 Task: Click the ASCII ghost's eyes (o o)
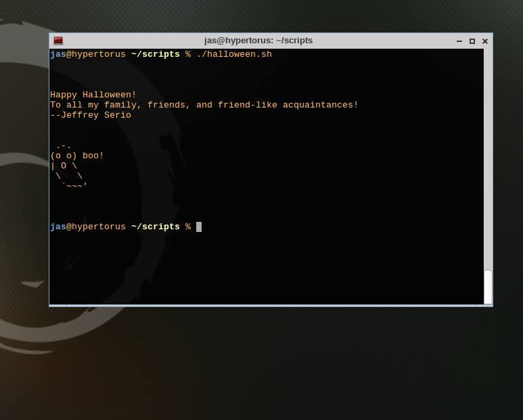coord(64,156)
